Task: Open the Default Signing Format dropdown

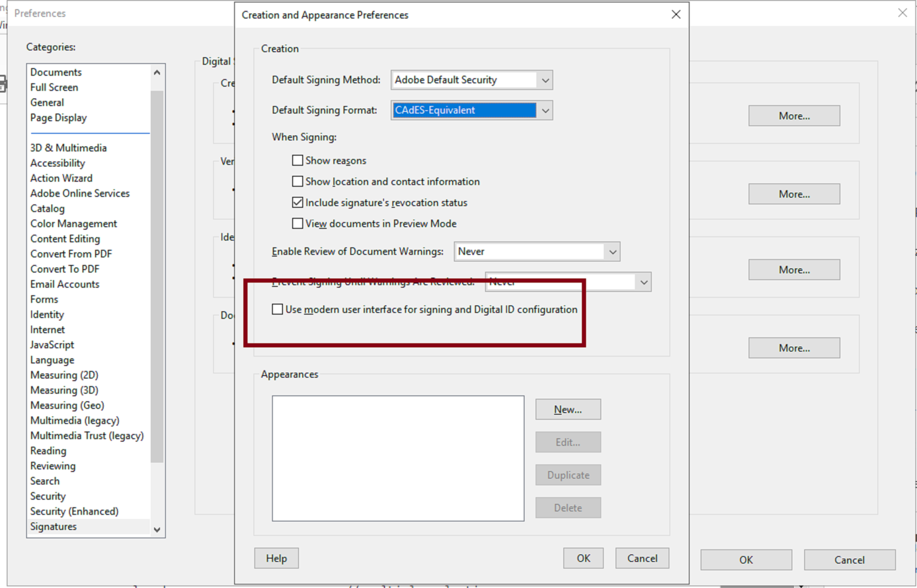Action: pyautogui.click(x=545, y=110)
